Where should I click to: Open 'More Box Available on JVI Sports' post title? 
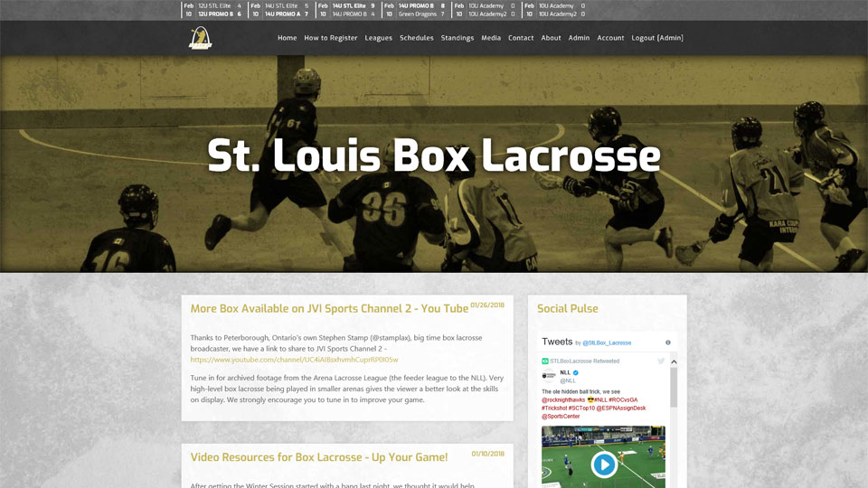pos(329,309)
